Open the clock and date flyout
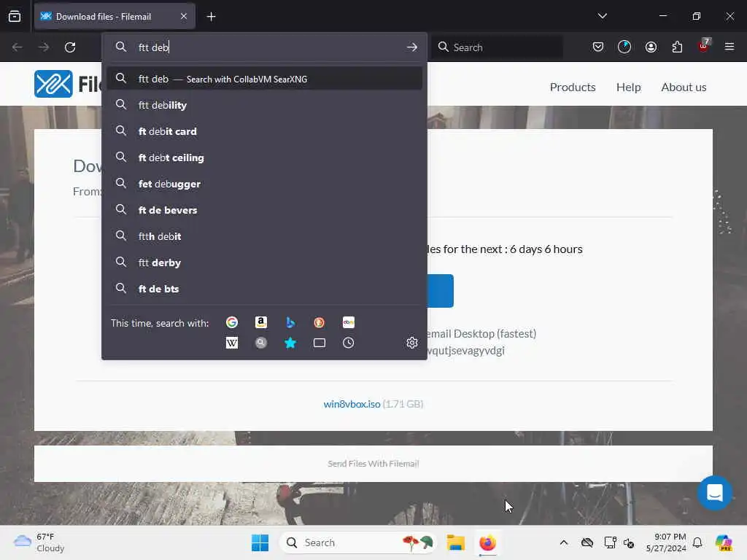The width and height of the screenshot is (747, 560). [x=665, y=542]
